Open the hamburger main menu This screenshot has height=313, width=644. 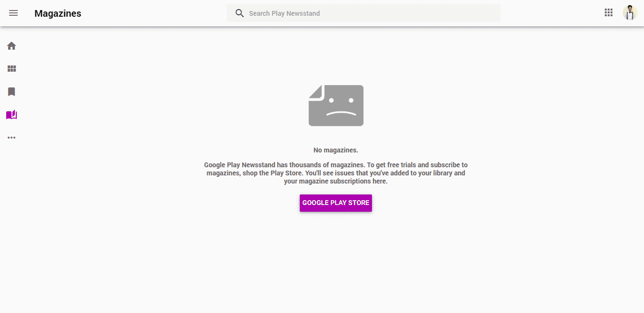pos(13,13)
